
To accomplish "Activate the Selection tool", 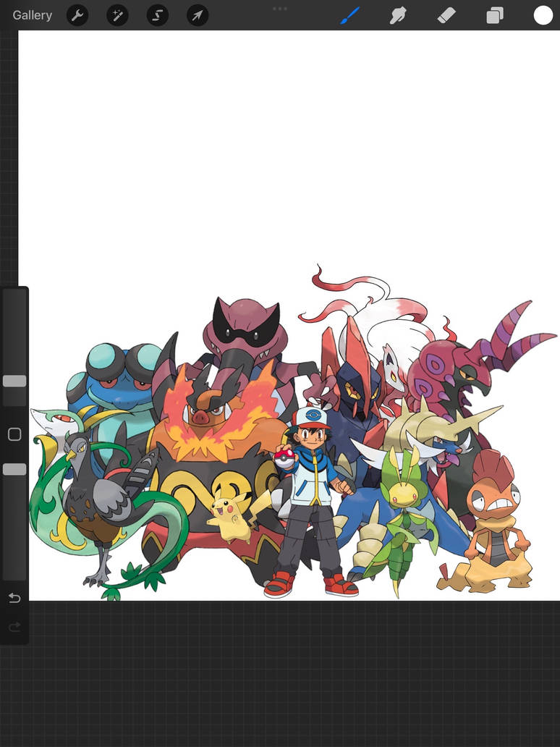I will pos(157,16).
